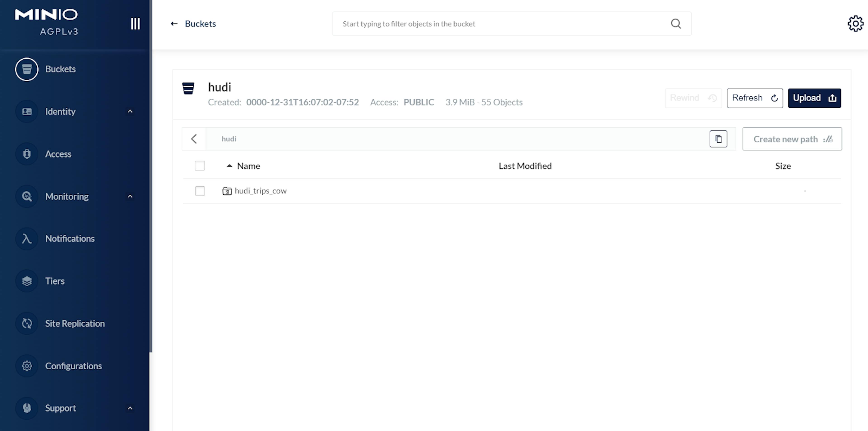Click the Refresh button
Screen dimensions: 868x431
755,97
